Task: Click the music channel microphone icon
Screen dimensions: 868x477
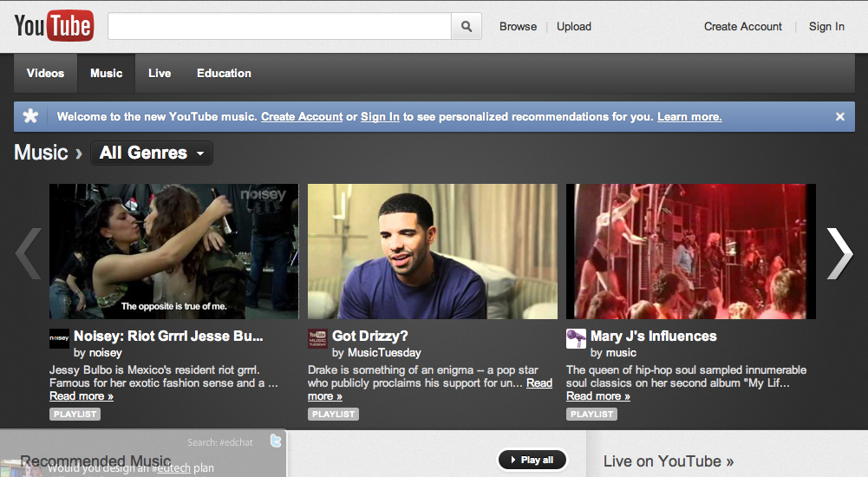Action: point(577,338)
